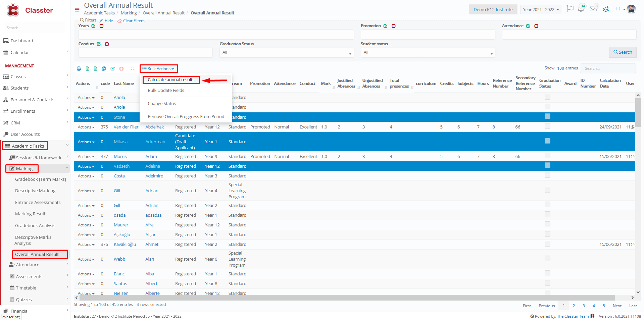Select all Years with the green check icon
Image resolution: width=644 pixels, height=320 pixels.
[x=93, y=26]
